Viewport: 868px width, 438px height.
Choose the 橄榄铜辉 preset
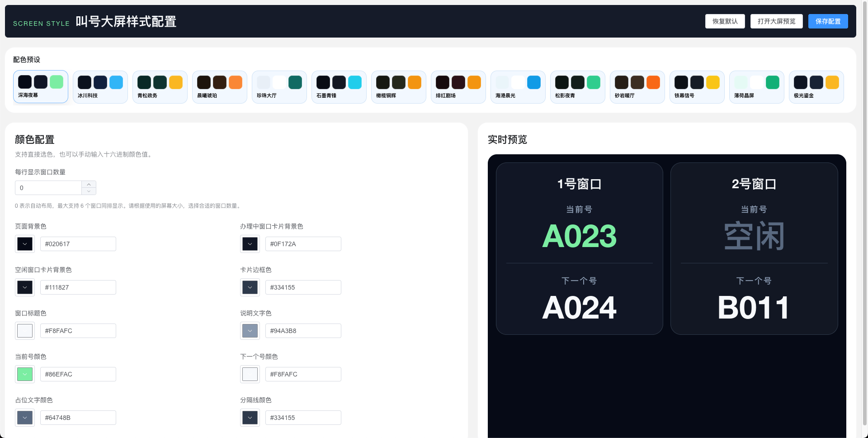(399, 87)
